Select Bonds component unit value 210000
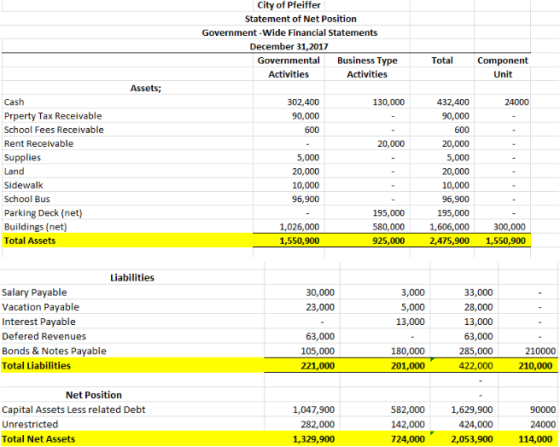This screenshot has height=447, width=560. (540, 351)
